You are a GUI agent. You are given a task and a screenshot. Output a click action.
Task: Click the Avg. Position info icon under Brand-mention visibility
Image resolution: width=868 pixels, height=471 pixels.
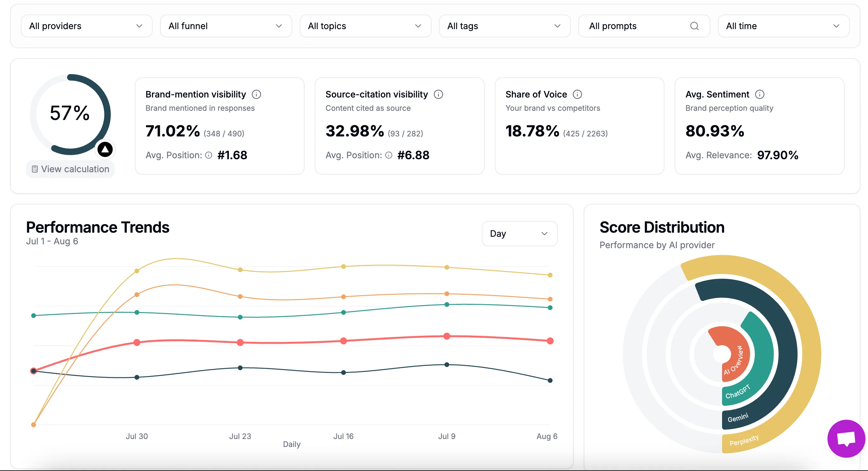pyautogui.click(x=209, y=155)
